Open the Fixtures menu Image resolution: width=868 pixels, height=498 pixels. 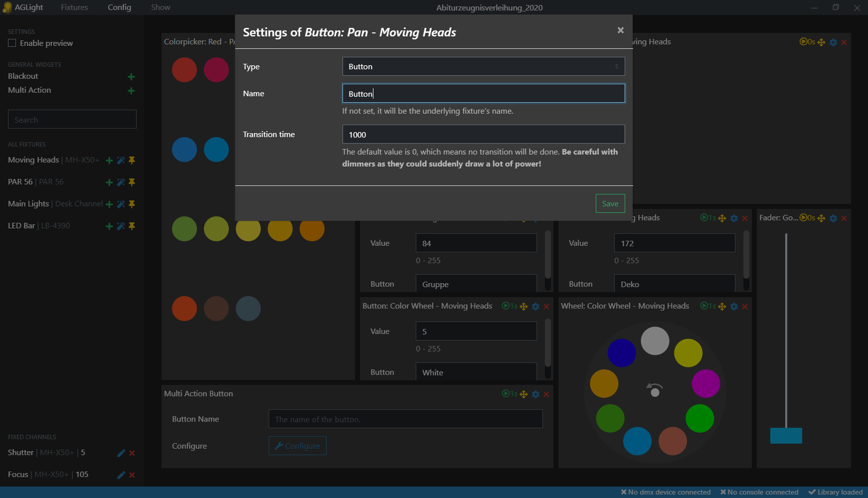click(74, 7)
